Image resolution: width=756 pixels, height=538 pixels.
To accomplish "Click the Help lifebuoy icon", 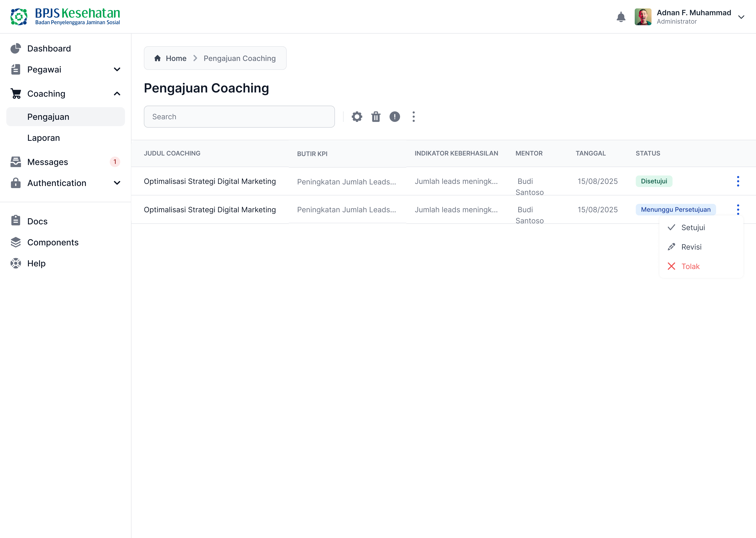I will [x=16, y=263].
